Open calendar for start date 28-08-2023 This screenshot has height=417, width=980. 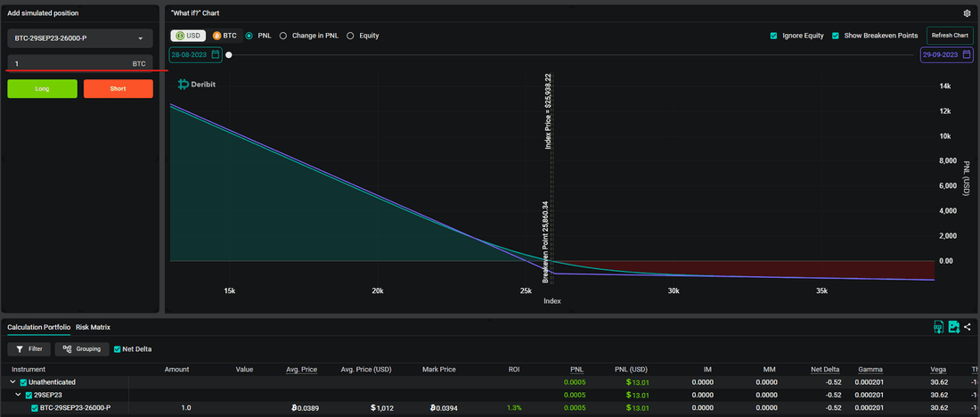click(215, 54)
